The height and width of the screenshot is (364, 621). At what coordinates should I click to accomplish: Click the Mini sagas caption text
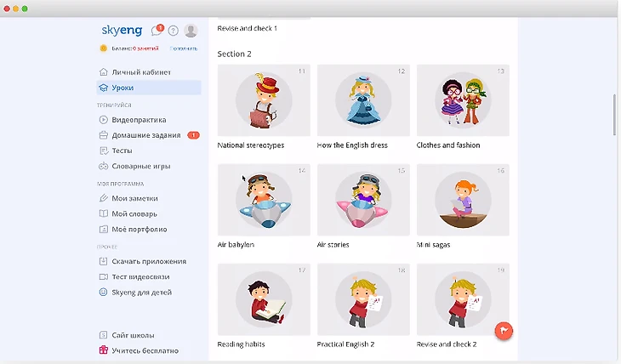click(433, 244)
